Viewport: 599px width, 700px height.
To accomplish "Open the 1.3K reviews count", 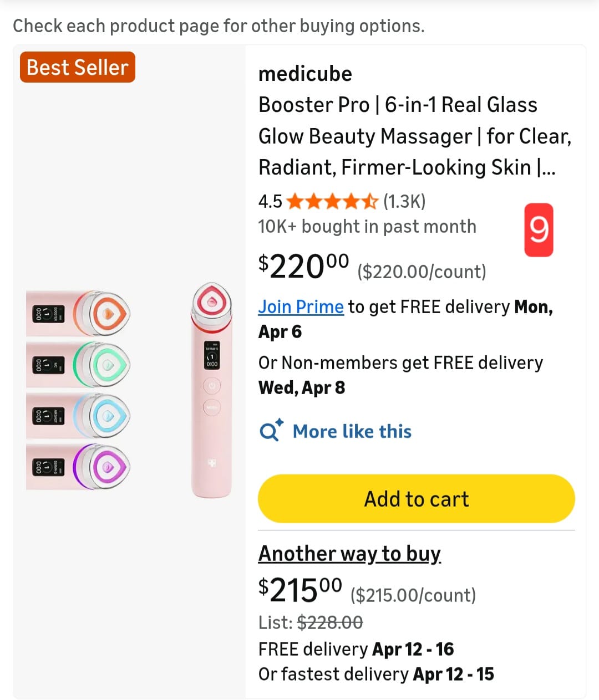I will [404, 201].
